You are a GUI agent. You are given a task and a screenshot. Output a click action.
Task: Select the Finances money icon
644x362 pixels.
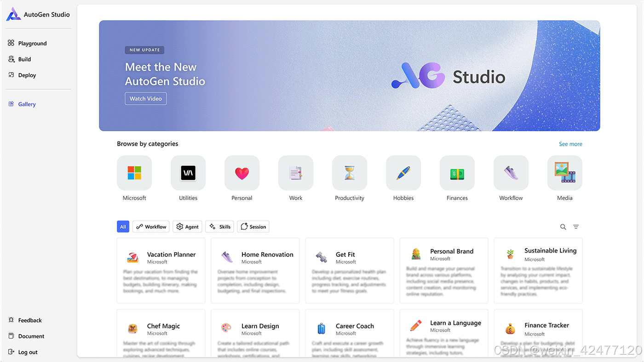coord(457,173)
